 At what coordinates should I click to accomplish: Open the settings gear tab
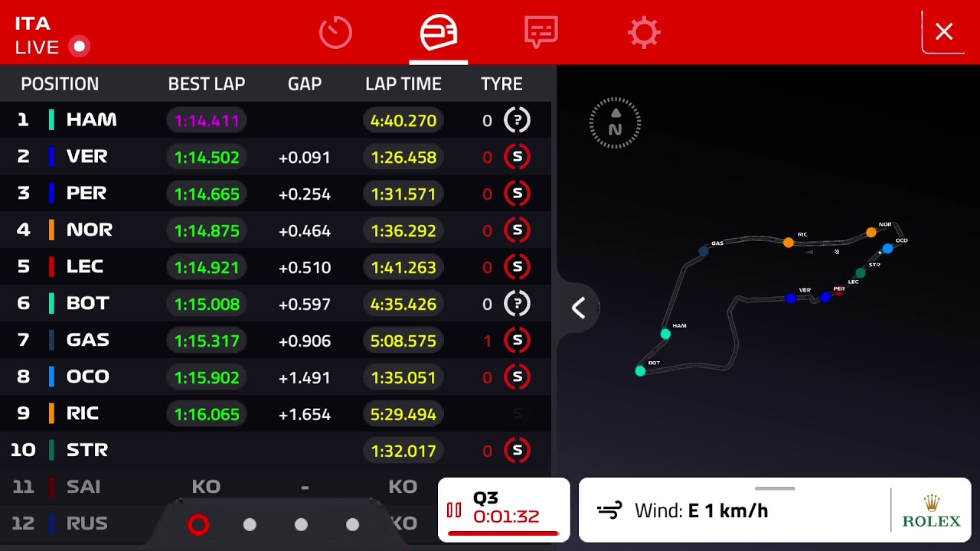pos(644,33)
